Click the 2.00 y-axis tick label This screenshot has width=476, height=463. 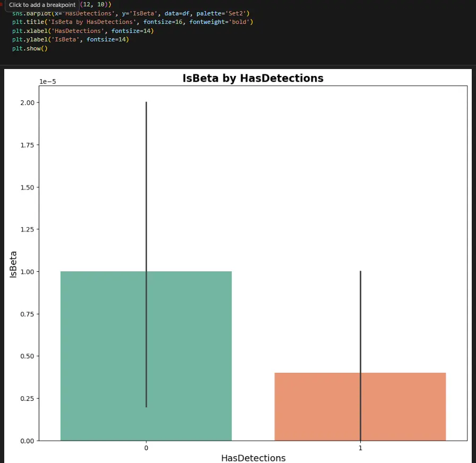(x=27, y=102)
